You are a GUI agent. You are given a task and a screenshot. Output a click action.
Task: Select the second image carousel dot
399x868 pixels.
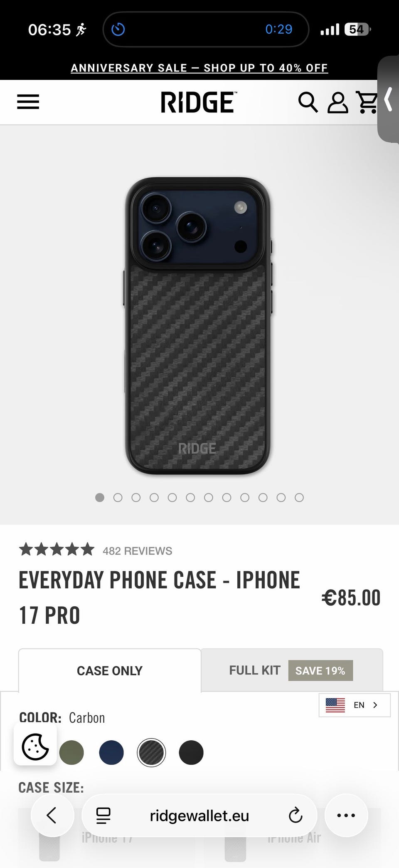click(118, 498)
